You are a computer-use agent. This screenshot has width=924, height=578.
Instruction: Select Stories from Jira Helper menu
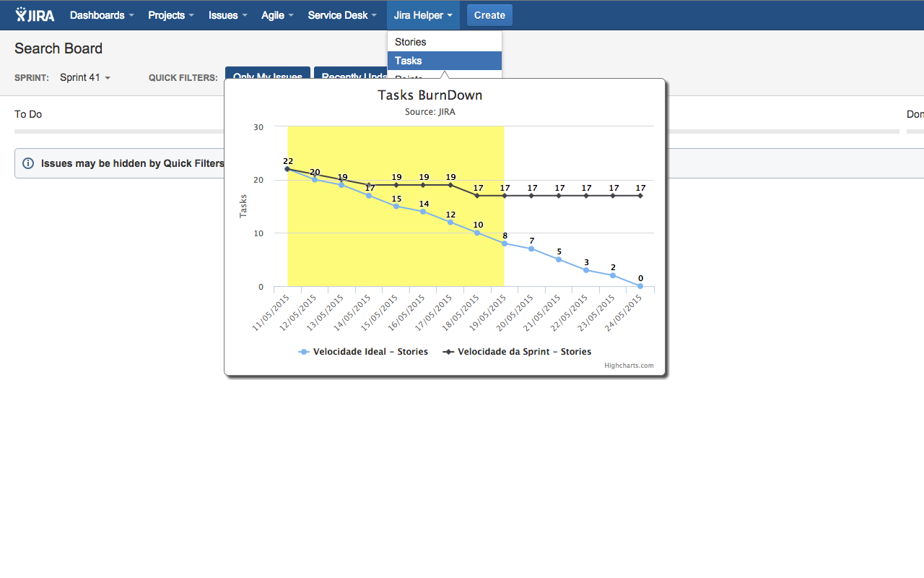(x=445, y=42)
